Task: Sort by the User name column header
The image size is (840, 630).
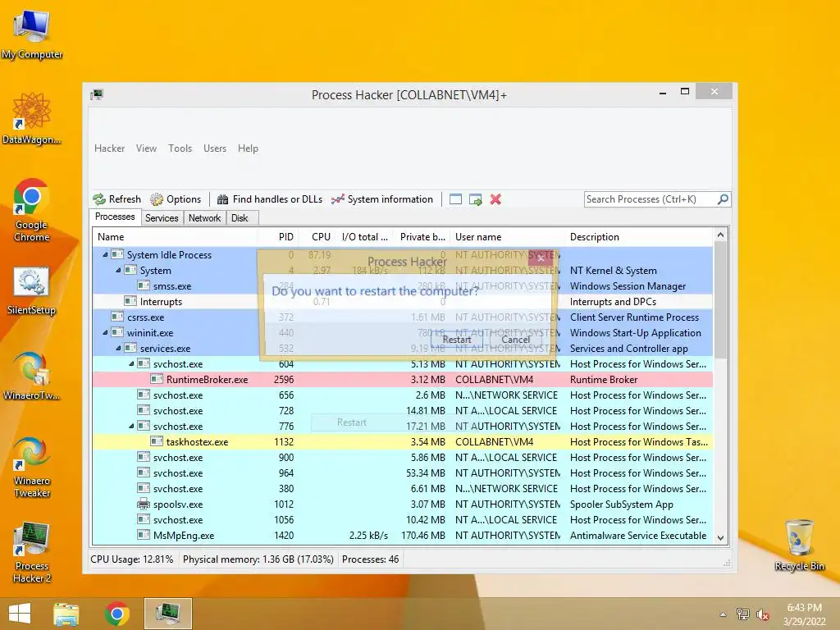Action: point(508,237)
